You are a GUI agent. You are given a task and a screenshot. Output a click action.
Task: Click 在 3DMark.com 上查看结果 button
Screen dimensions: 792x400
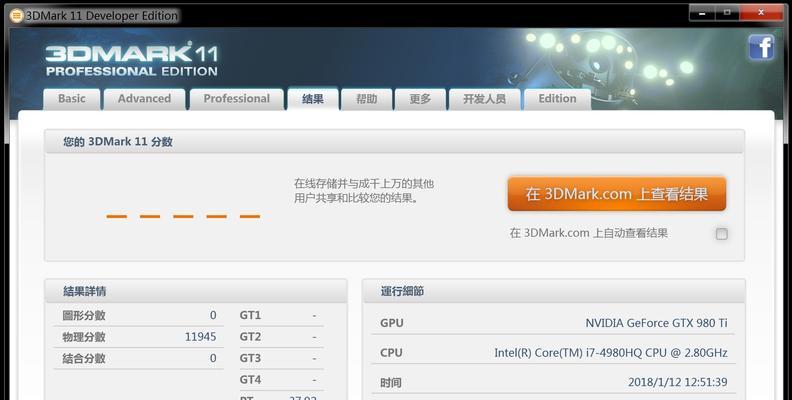tap(617, 194)
